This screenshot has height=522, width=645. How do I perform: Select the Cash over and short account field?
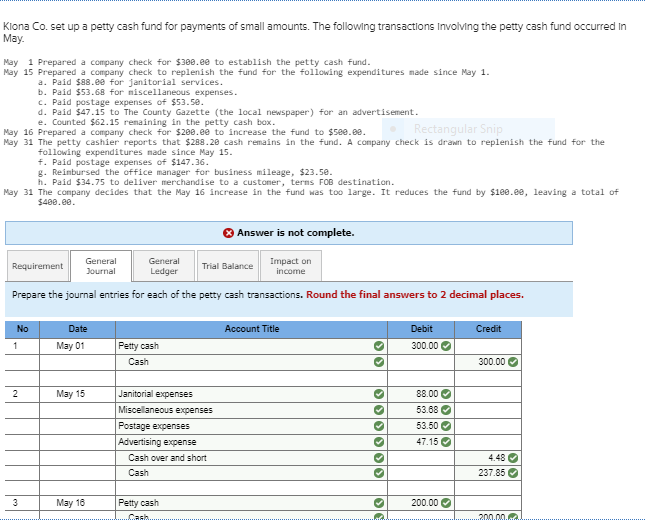(251, 458)
